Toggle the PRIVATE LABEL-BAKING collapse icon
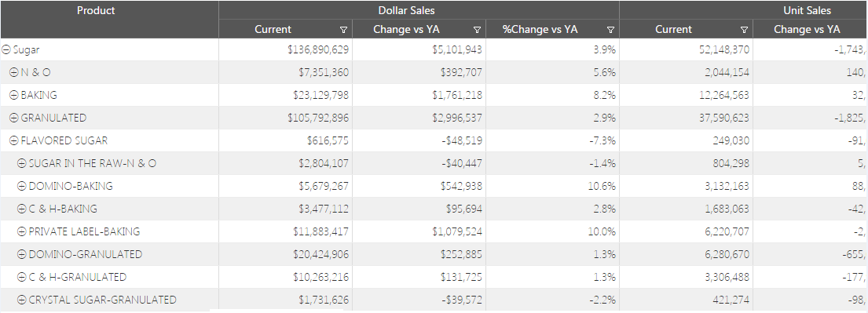 click(x=21, y=231)
